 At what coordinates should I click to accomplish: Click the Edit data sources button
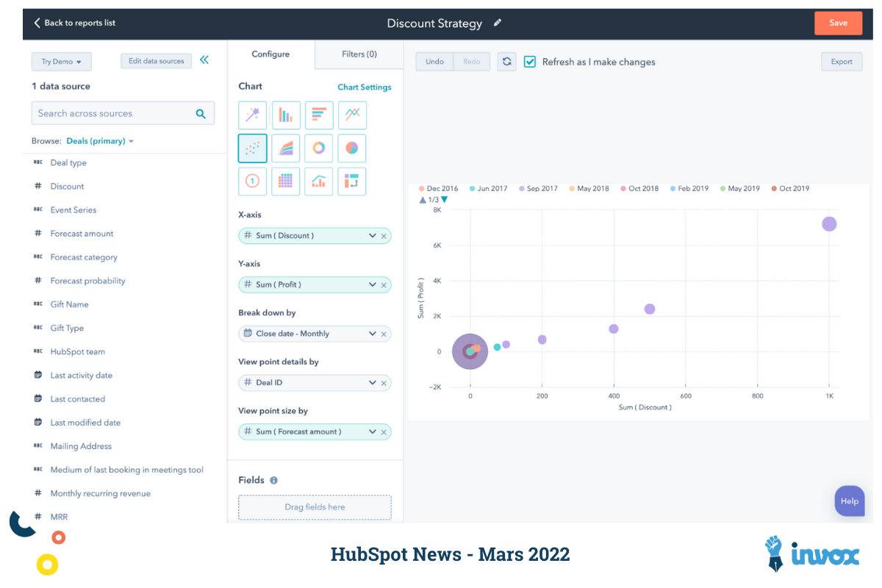click(x=156, y=61)
